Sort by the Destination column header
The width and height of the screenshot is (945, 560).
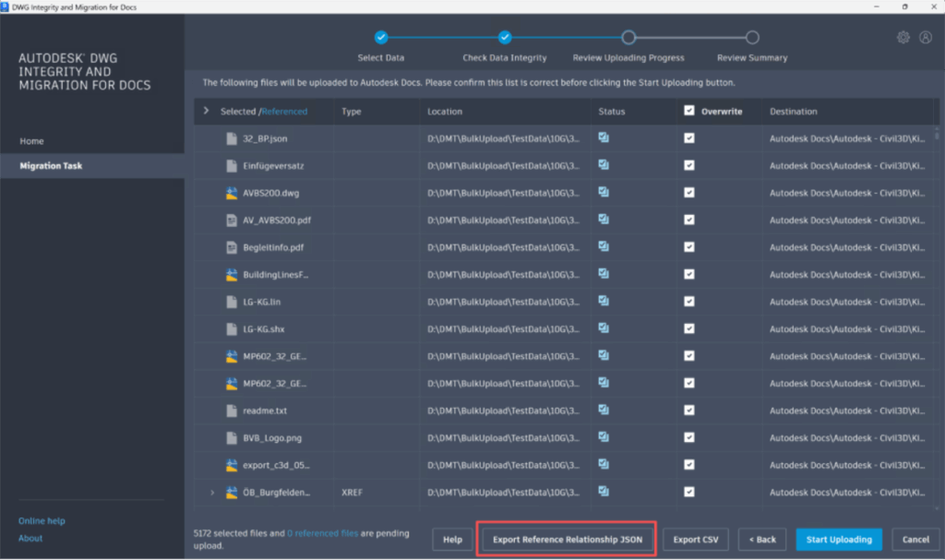coord(793,112)
